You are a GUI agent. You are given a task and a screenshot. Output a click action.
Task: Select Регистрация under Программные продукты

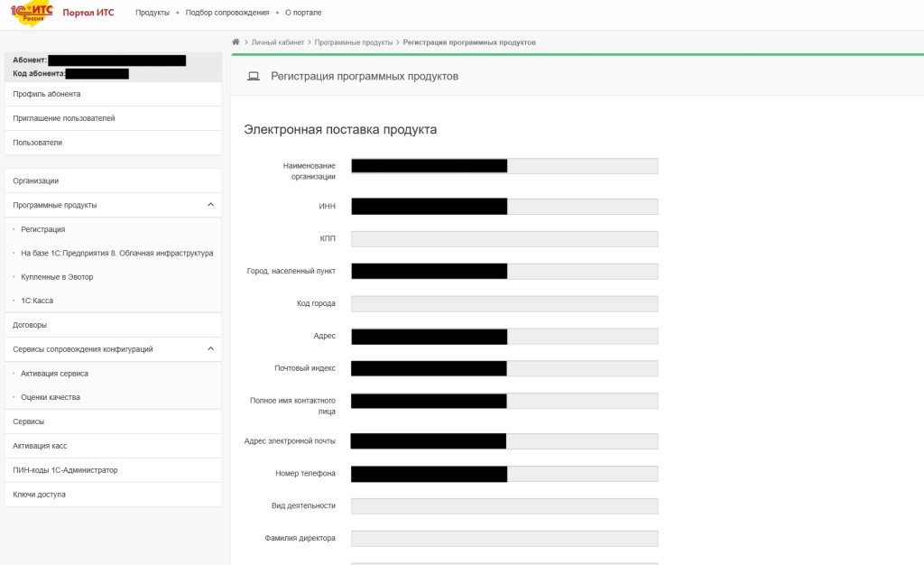pyautogui.click(x=42, y=229)
